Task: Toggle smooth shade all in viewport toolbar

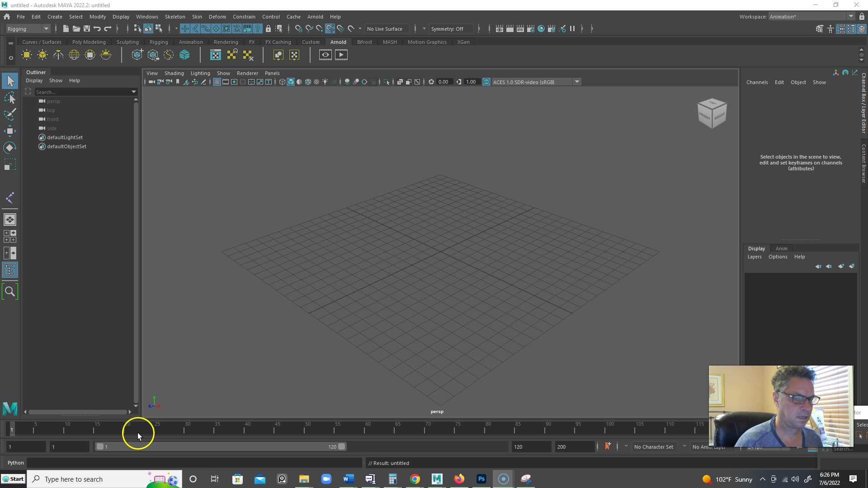Action: 291,82
